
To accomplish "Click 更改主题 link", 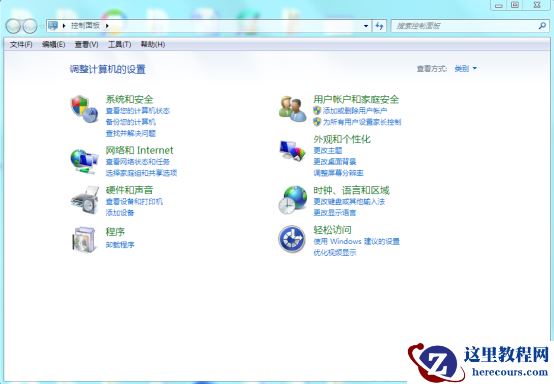I will click(x=328, y=150).
